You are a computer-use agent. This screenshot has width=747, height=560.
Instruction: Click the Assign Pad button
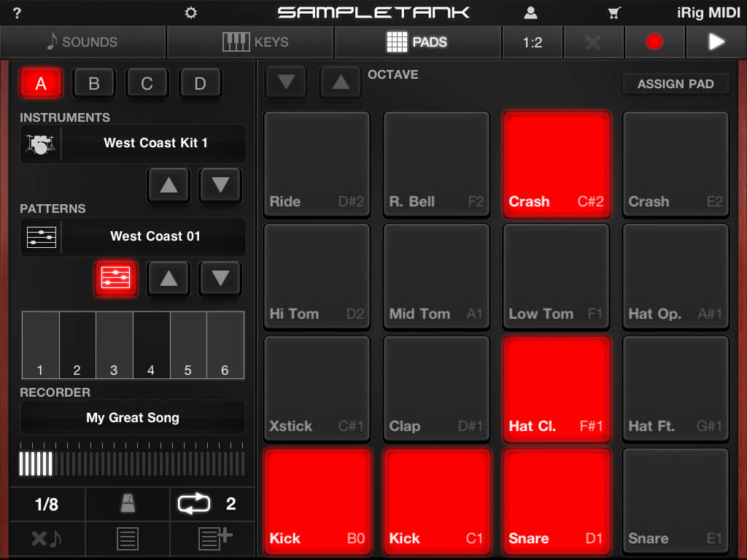pos(676,84)
